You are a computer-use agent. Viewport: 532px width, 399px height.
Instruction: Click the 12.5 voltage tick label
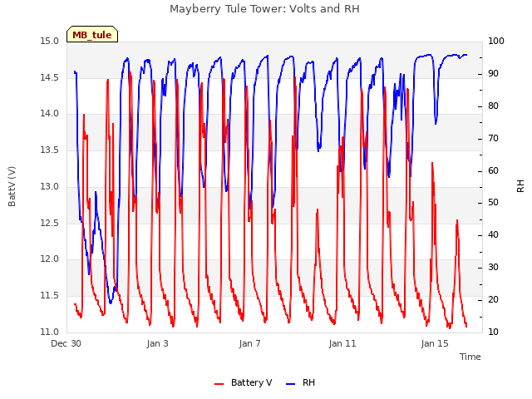click(50, 223)
